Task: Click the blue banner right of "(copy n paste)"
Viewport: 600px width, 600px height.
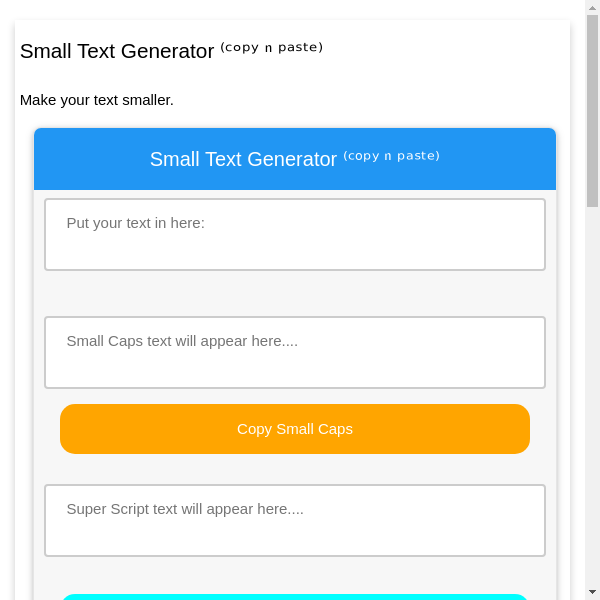Action: tap(498, 159)
